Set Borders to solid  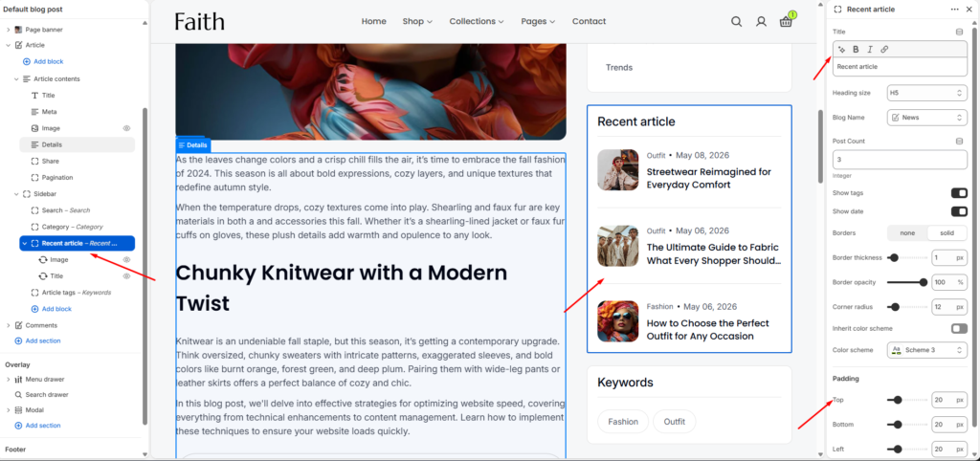pyautogui.click(x=947, y=233)
